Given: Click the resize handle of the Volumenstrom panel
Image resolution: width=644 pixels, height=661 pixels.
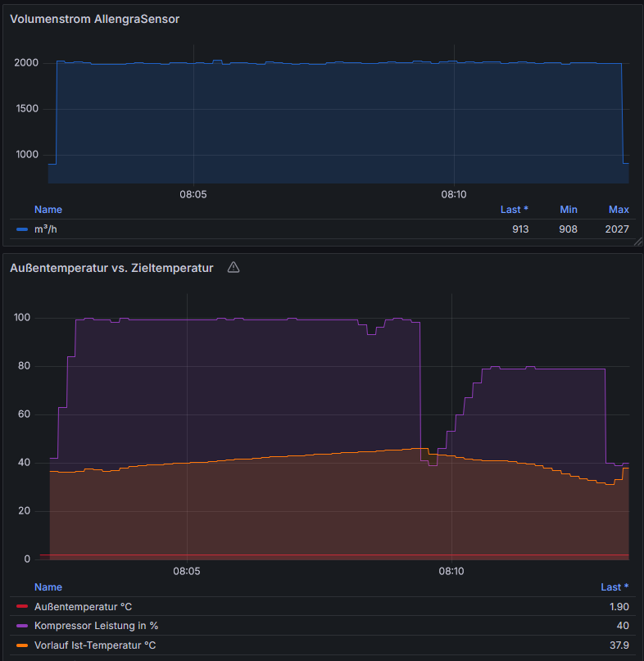Looking at the screenshot, I should (637, 241).
